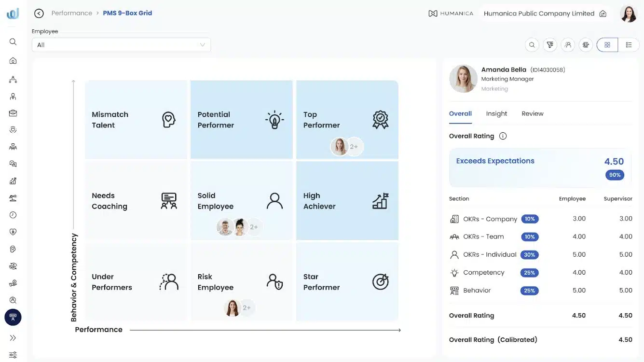The height and width of the screenshot is (362, 644).
Task: Open the filter icon above the grid
Action: [550, 44]
